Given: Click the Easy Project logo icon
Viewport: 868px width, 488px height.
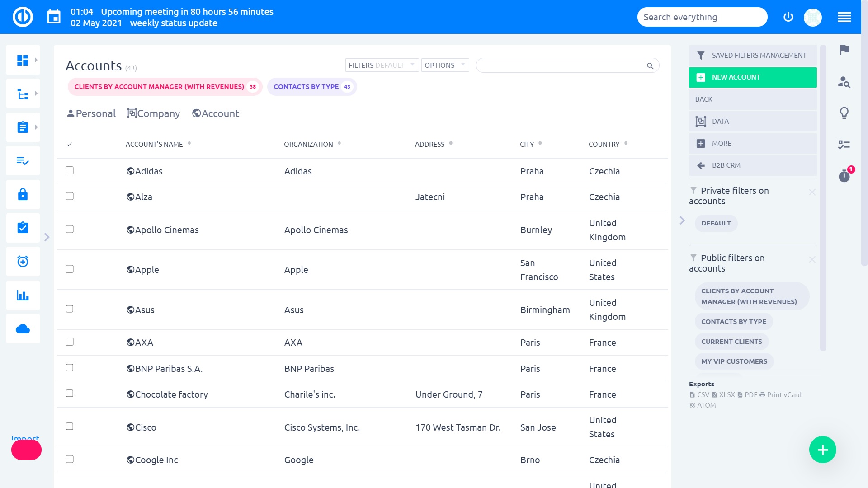Looking at the screenshot, I should pos(23,17).
